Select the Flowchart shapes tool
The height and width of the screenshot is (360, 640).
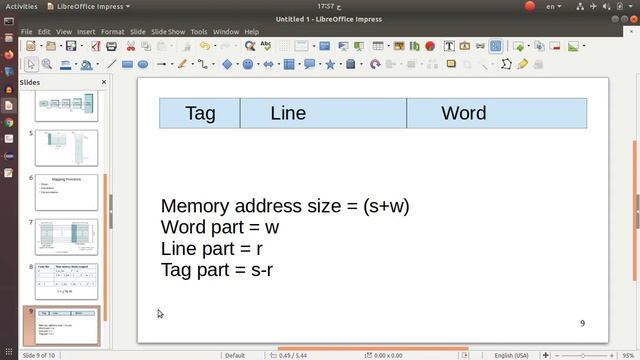click(x=289, y=64)
